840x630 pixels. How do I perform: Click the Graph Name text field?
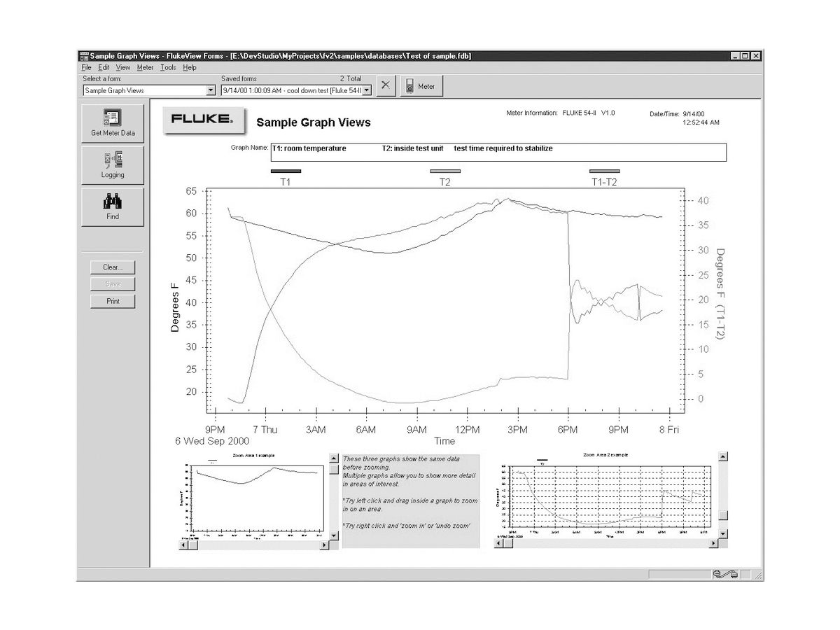click(498, 153)
